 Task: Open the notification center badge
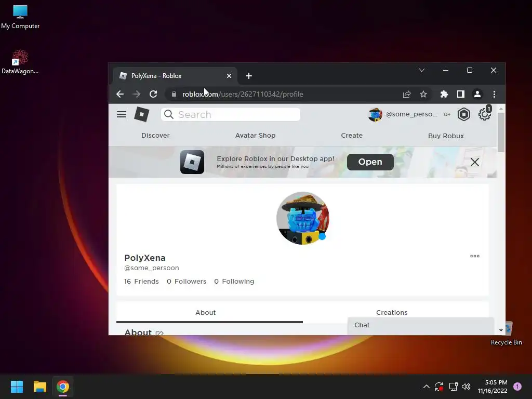[517, 387]
